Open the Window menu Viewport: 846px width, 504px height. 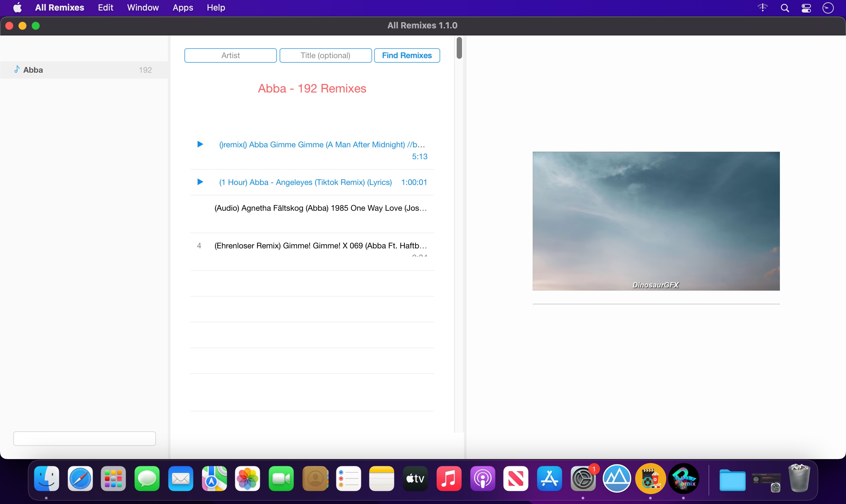[143, 8]
